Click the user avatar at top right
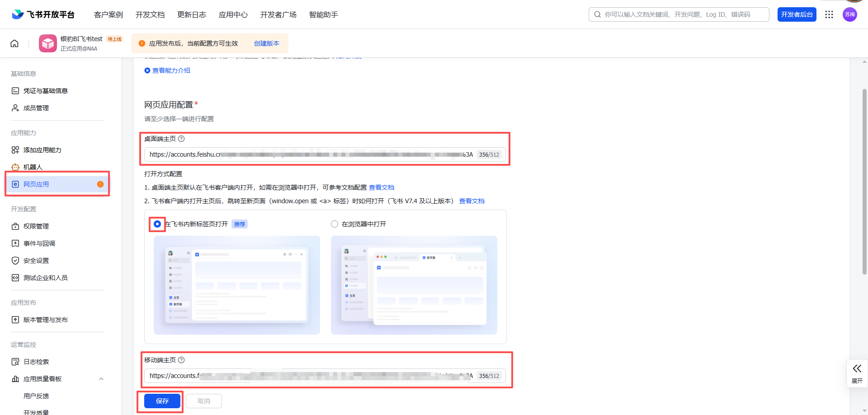This screenshot has width=868, height=415. click(849, 14)
